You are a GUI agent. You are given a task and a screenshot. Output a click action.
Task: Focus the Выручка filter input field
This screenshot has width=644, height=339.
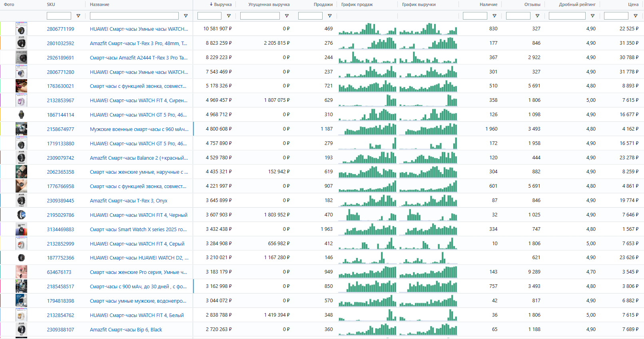coord(209,16)
